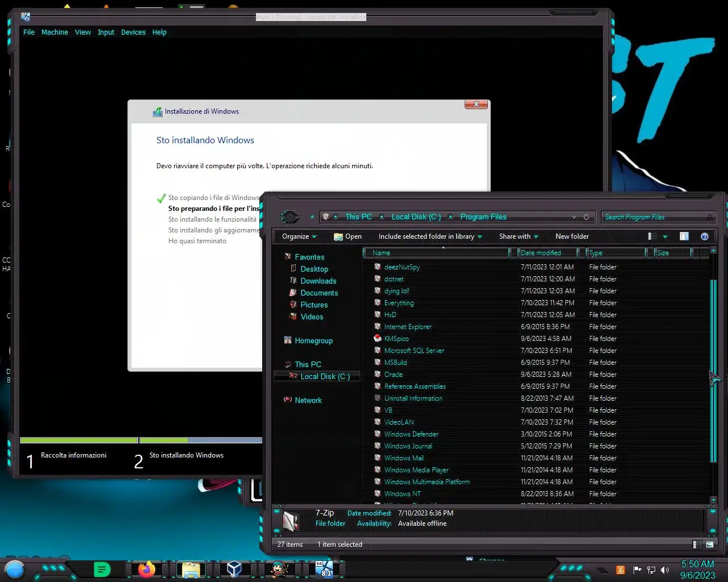
Task: Select the Oracle folder
Action: point(394,375)
